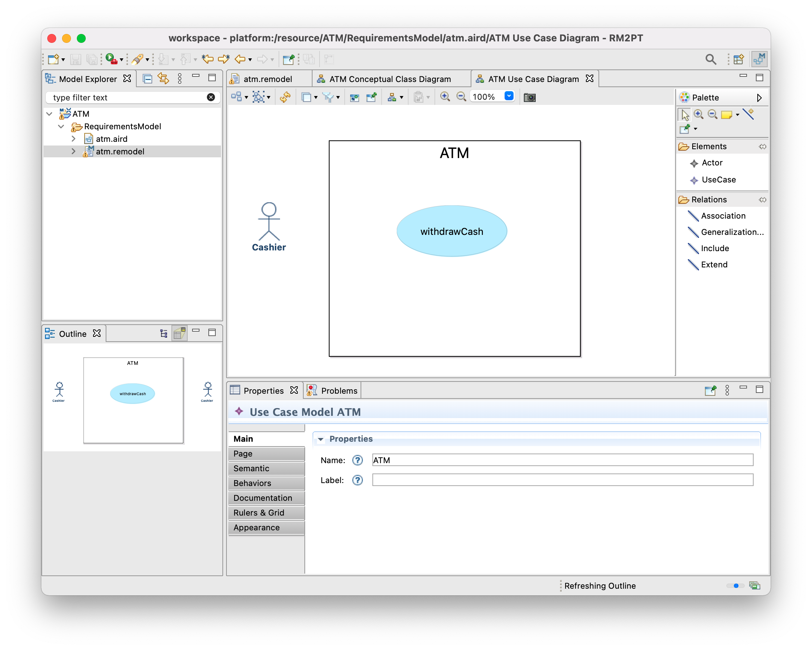Select the Association relation tool
This screenshot has width=812, height=650.
722,215
